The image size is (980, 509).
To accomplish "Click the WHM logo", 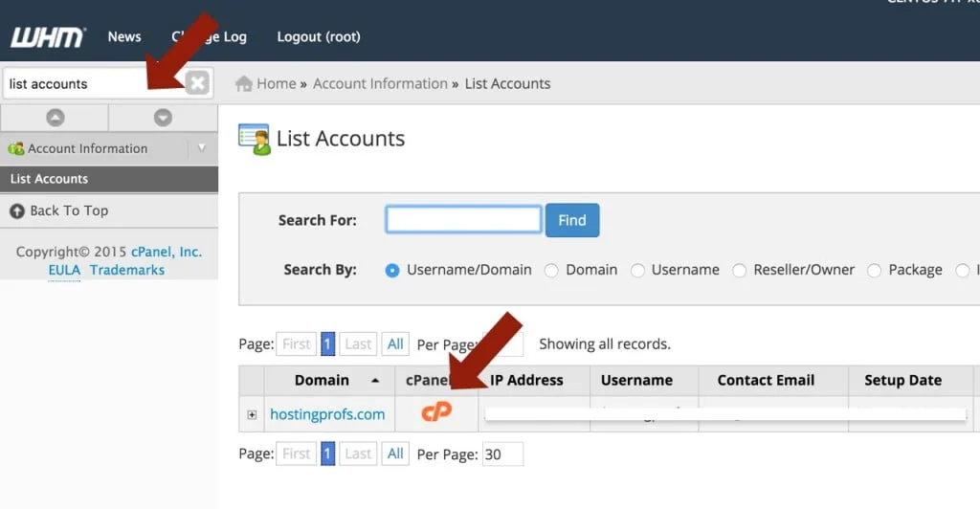I will 48,37.
